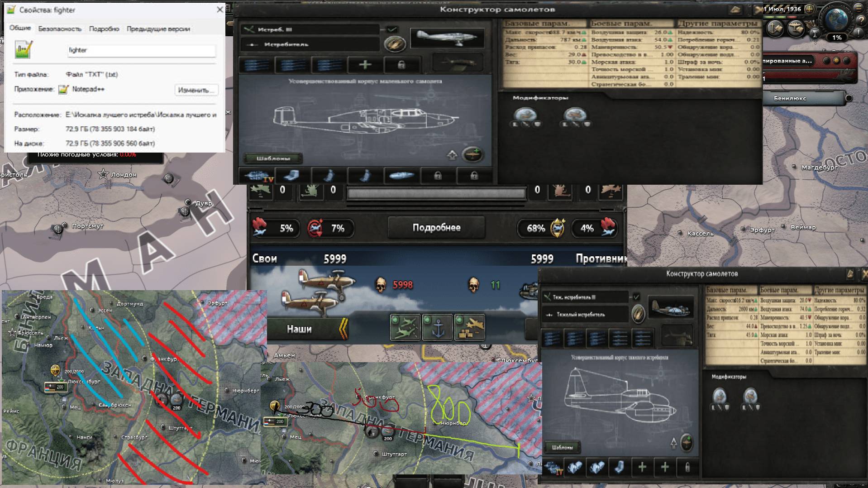
Task: Select the pilot seat module icon
Action: tap(292, 176)
